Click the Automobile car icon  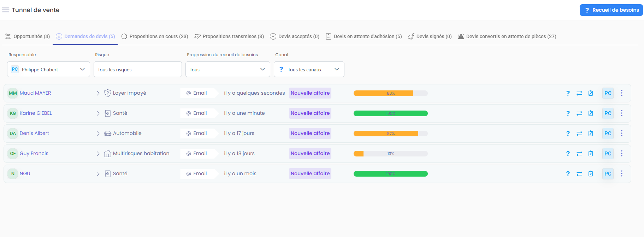[x=108, y=134]
